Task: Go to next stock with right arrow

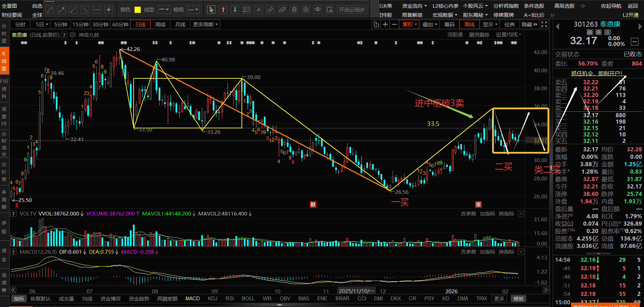Action: (x=640, y=26)
